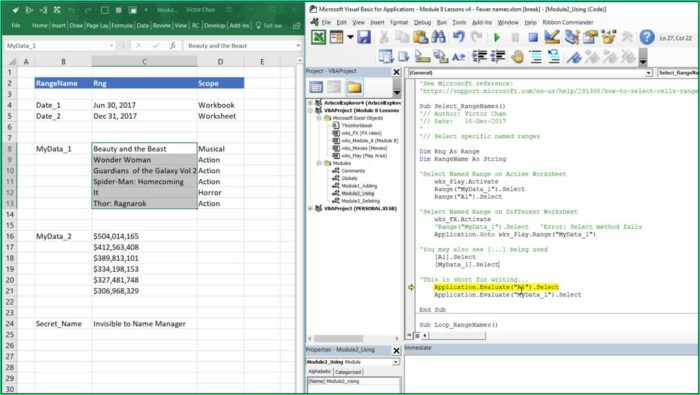Image resolution: width=700 pixels, height=395 pixels.
Task: Open Ribbon Commander menu in VBA editor
Action: tap(568, 22)
